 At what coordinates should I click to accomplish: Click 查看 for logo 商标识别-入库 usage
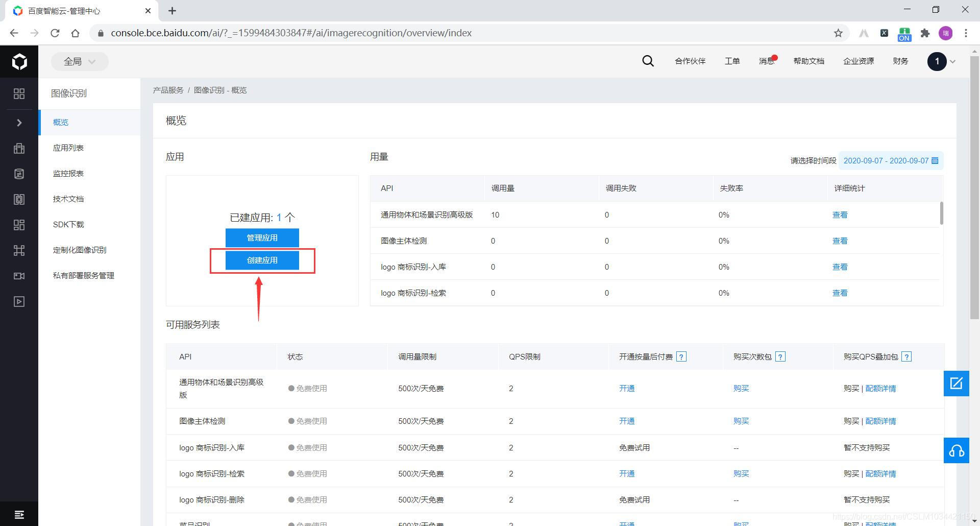[x=840, y=267]
